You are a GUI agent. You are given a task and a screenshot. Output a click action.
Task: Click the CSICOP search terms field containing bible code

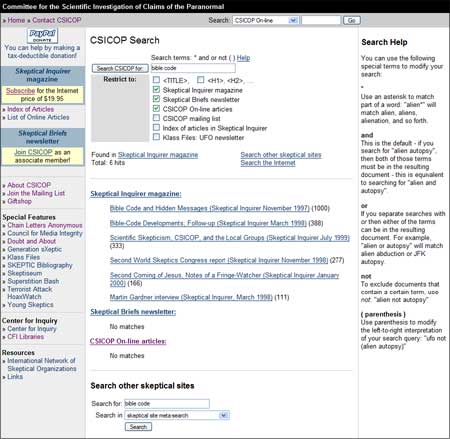coord(193,68)
